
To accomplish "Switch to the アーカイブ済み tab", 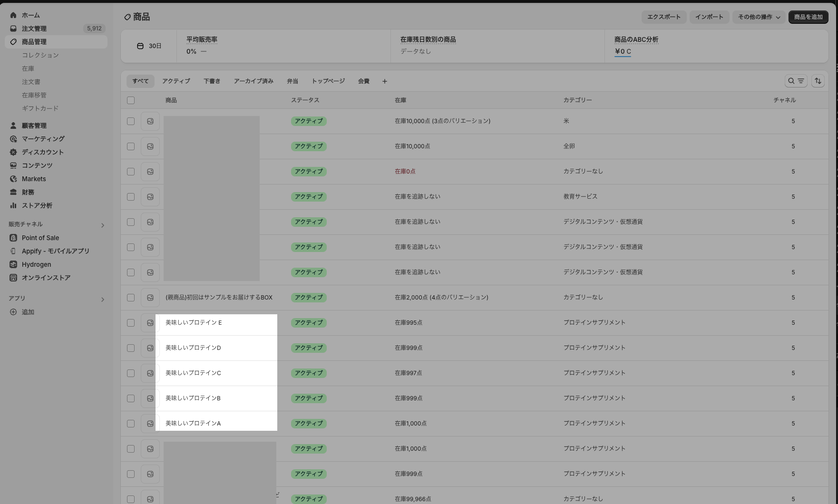I will point(253,81).
